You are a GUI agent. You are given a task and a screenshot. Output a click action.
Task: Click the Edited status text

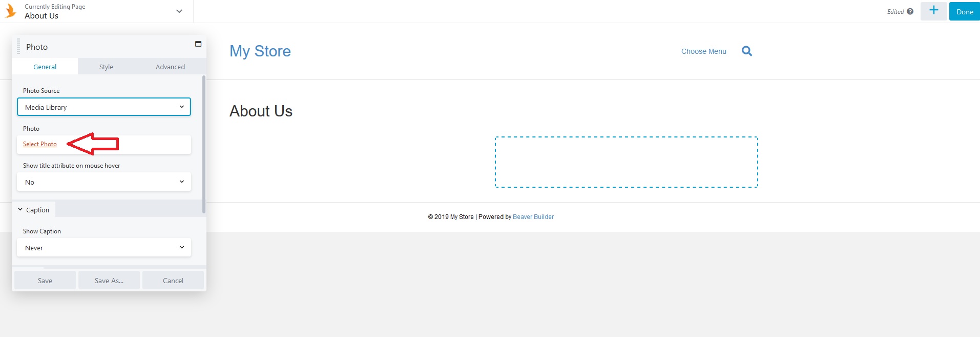[x=895, y=12]
